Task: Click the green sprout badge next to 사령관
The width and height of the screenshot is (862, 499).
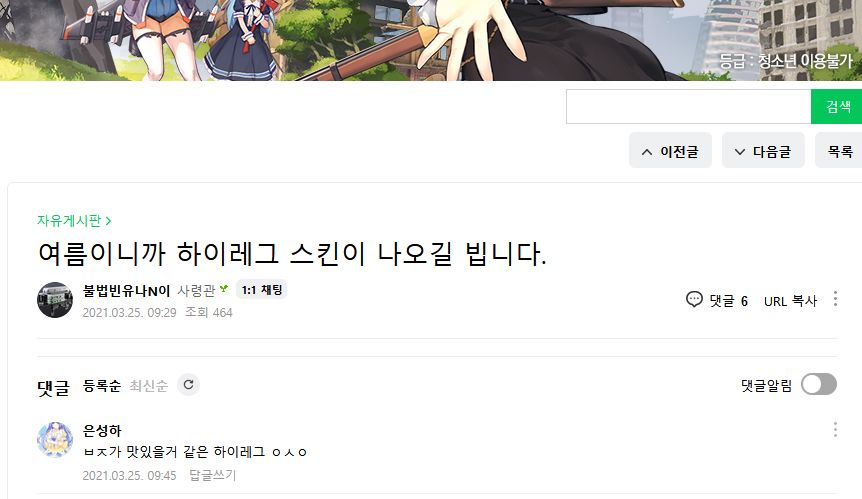Action: [224, 289]
